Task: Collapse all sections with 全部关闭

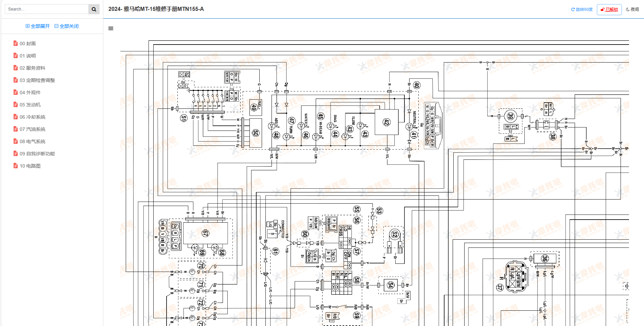Action: tap(67, 26)
